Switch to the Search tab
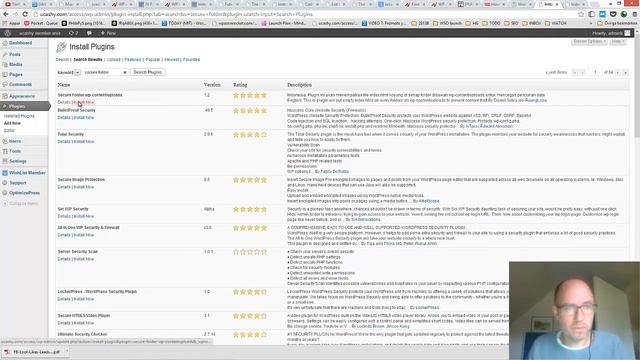The width and height of the screenshot is (640, 360). point(62,60)
